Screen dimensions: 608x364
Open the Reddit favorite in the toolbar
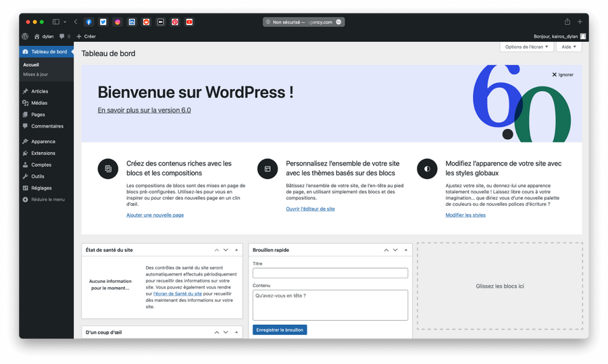[146, 22]
